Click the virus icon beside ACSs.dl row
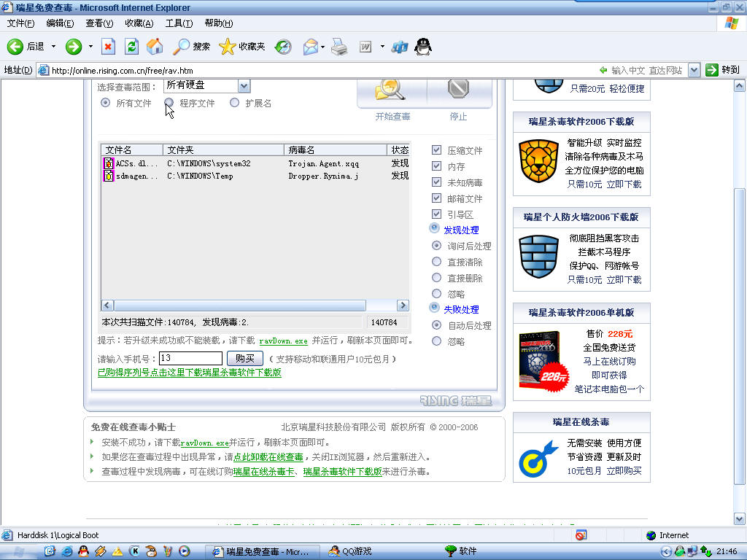The image size is (747, 560). [x=109, y=163]
